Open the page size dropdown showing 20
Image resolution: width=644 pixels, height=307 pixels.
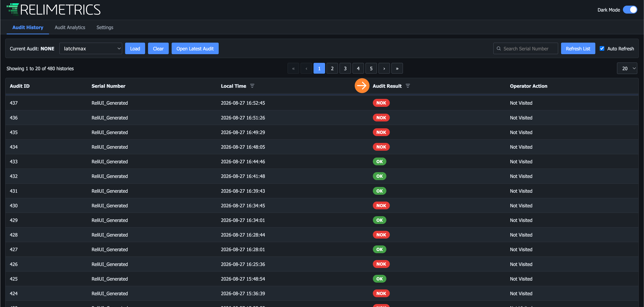coord(627,68)
